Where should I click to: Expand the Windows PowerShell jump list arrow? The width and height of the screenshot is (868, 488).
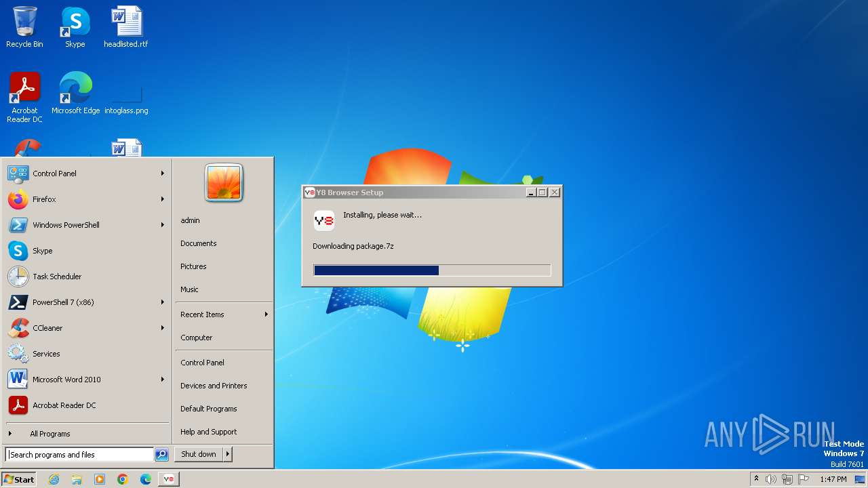(163, 225)
